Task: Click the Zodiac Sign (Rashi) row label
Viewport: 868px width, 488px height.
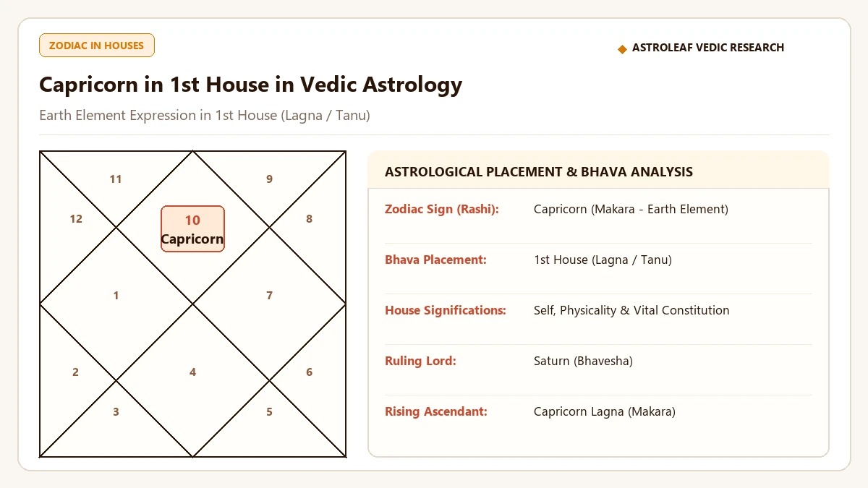Action: tap(442, 209)
